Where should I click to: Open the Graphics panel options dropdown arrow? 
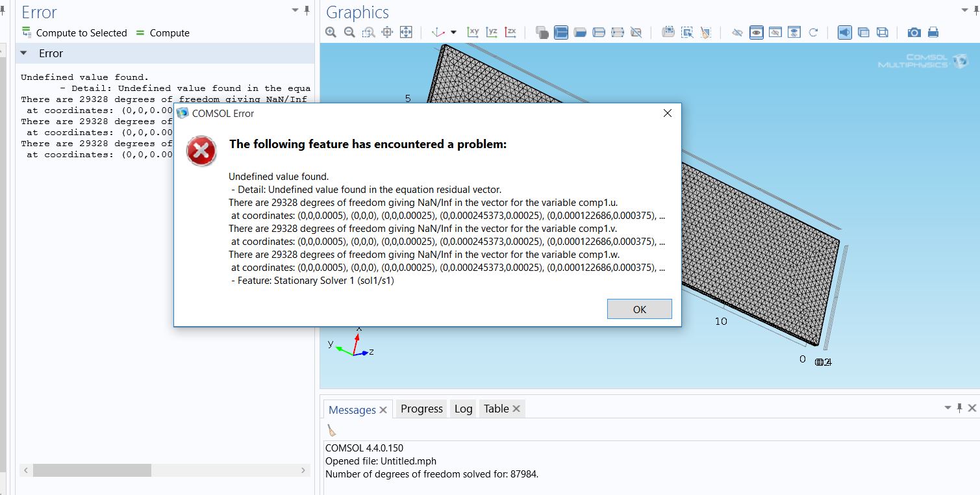pyautogui.click(x=962, y=10)
